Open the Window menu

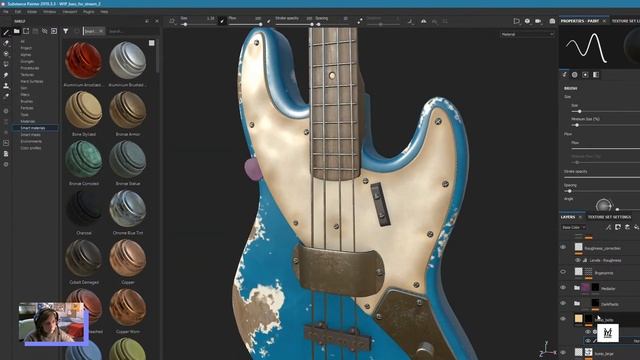(x=49, y=12)
